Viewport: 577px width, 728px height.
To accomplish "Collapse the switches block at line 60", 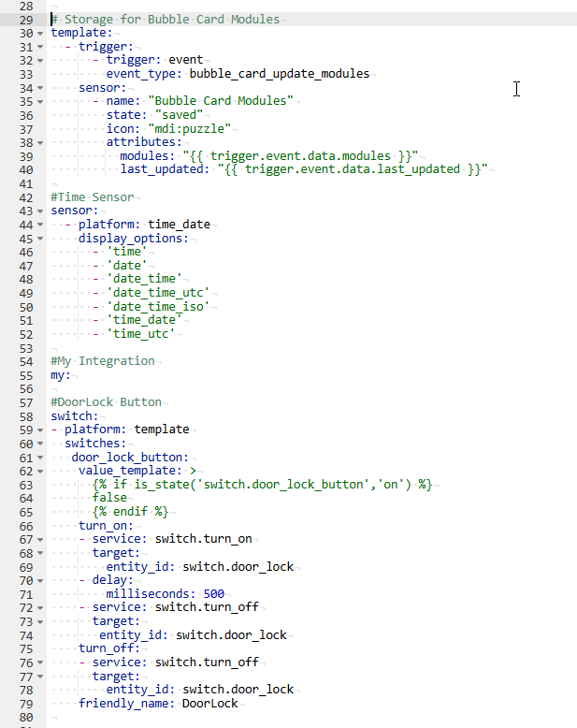I will pyautogui.click(x=40, y=444).
